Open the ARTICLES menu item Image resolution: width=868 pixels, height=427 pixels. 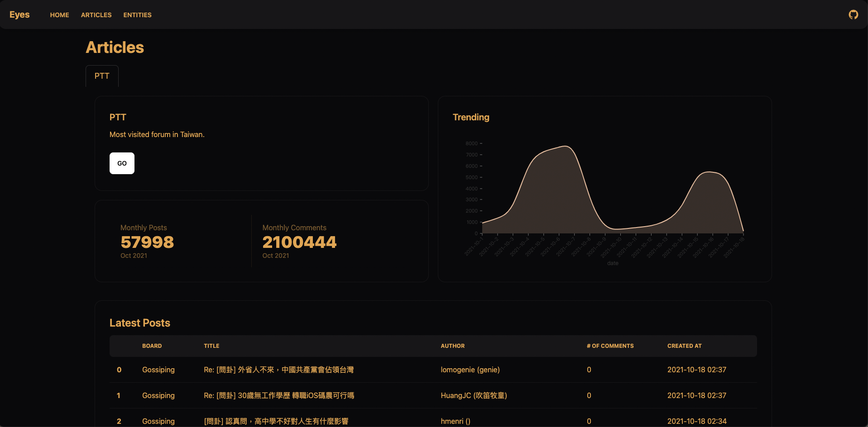(96, 15)
